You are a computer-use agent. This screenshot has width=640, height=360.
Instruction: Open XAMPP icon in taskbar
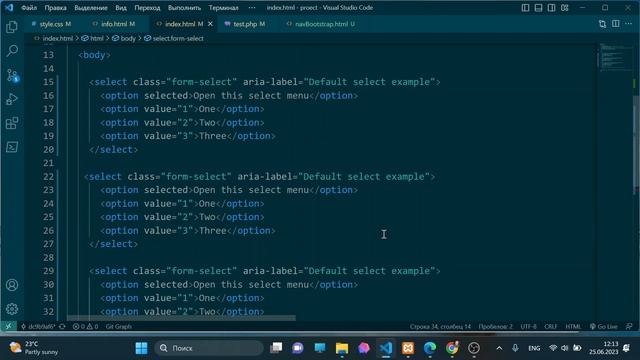[408, 348]
